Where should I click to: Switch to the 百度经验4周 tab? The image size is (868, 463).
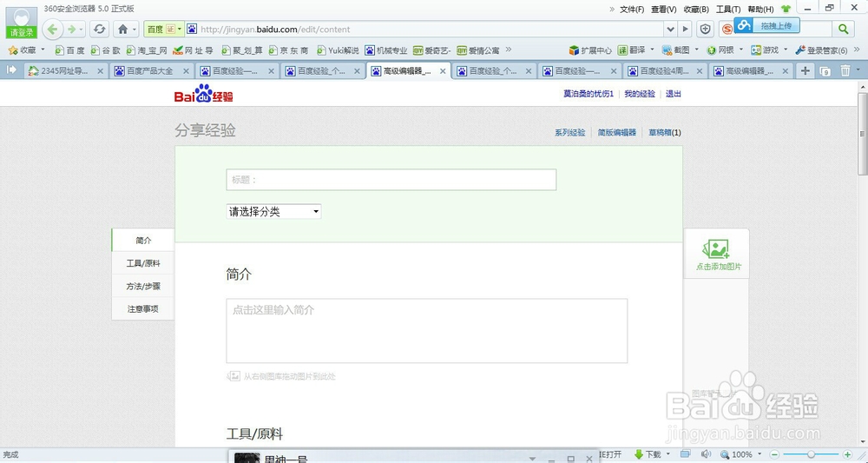pyautogui.click(x=666, y=71)
